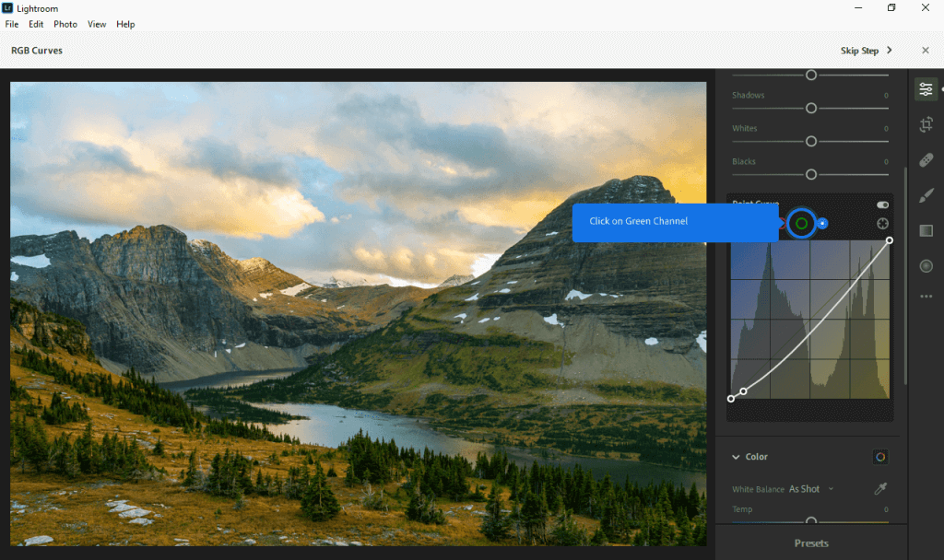Click the mountain landscape photo
The image size is (944, 560).
tap(359, 314)
